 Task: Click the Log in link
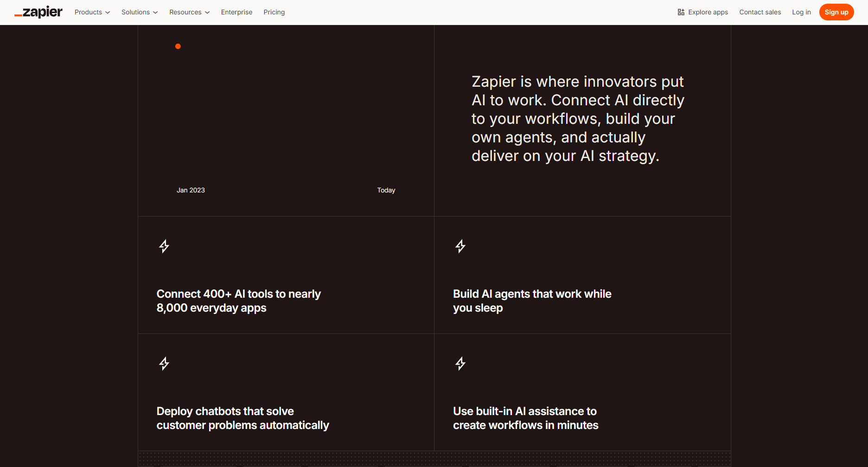[801, 12]
